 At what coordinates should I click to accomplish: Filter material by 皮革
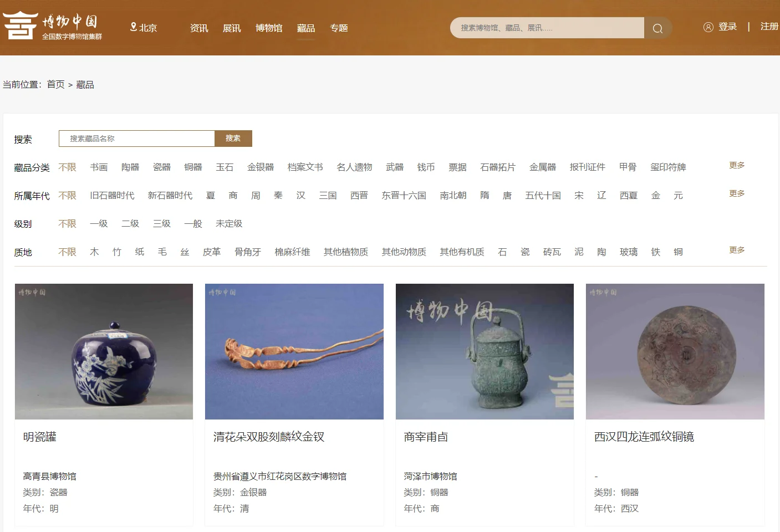click(211, 252)
